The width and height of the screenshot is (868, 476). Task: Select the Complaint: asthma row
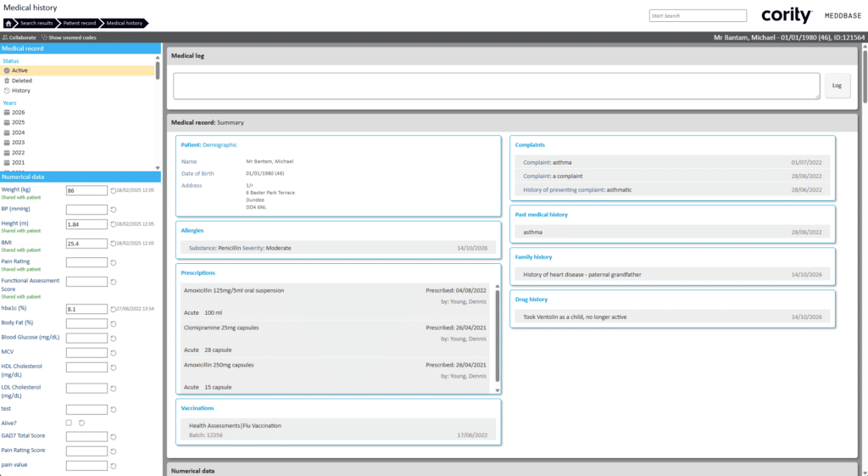coord(672,162)
